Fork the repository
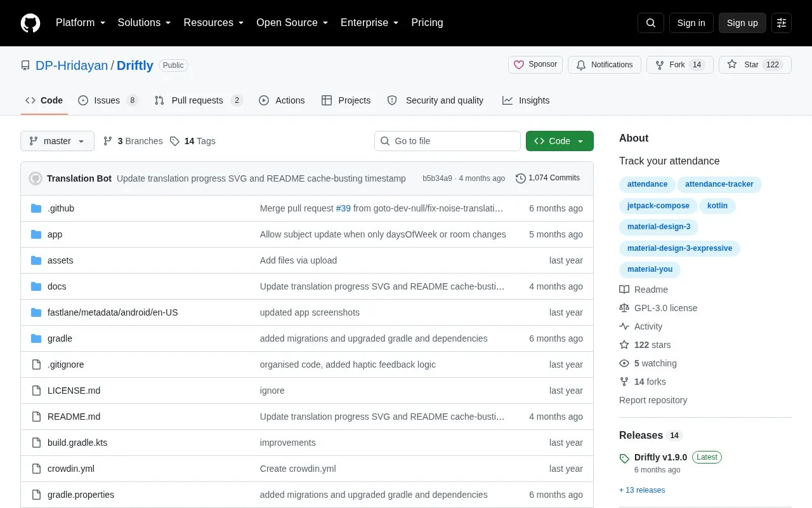This screenshot has height=508, width=812. (680, 65)
